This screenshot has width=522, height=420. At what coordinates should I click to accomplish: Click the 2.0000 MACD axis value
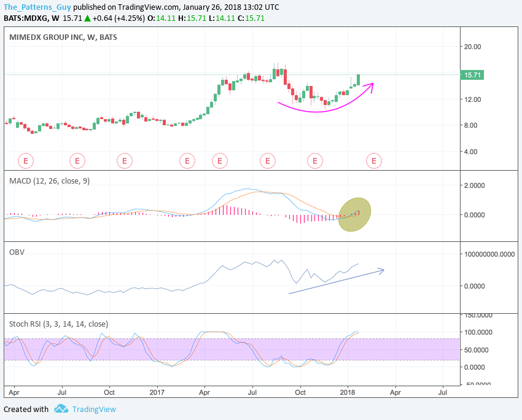click(474, 185)
